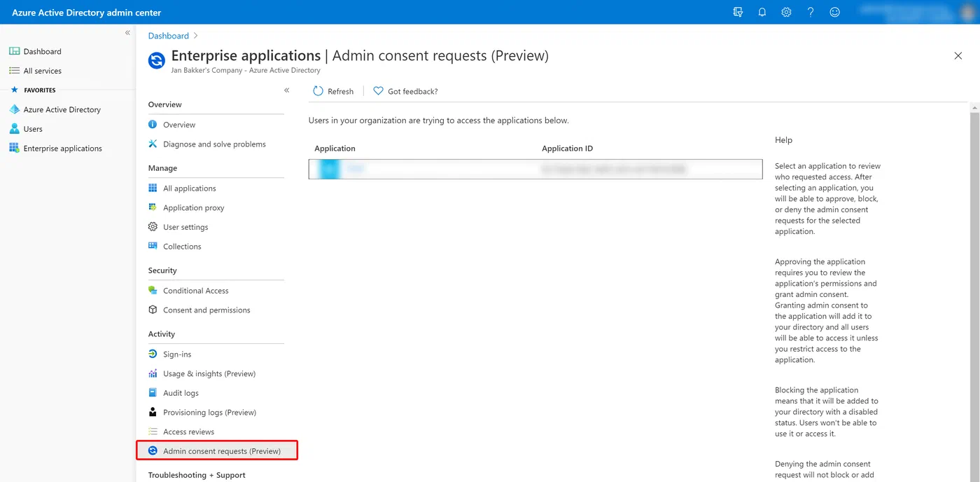Click the Enterprise applications grid icon
Image resolution: width=980 pixels, height=482 pixels.
click(x=14, y=148)
